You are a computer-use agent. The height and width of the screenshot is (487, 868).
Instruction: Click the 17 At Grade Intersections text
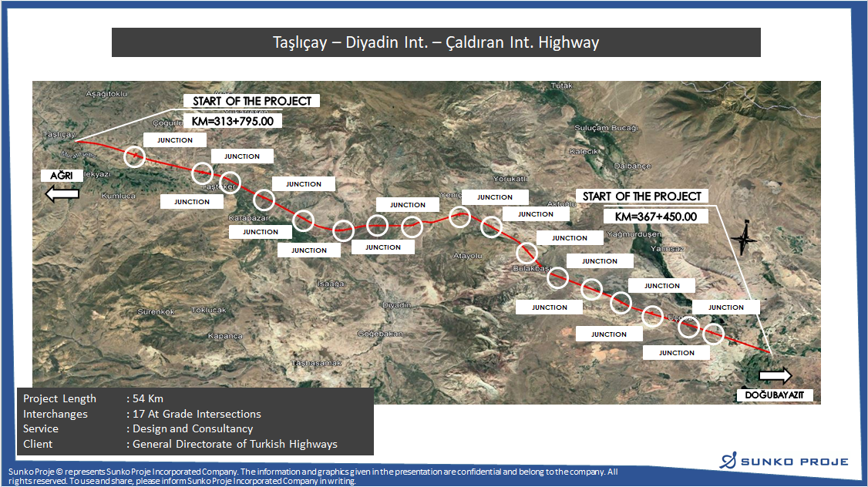[x=197, y=414]
